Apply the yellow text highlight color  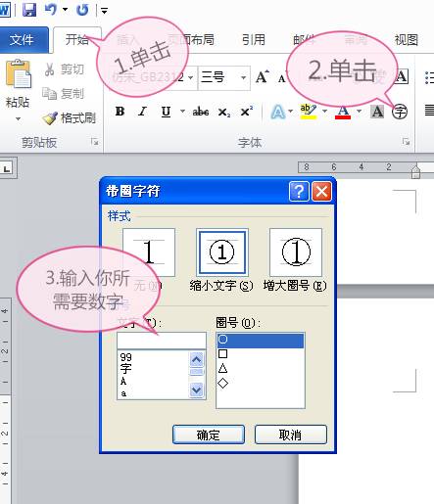(309, 112)
